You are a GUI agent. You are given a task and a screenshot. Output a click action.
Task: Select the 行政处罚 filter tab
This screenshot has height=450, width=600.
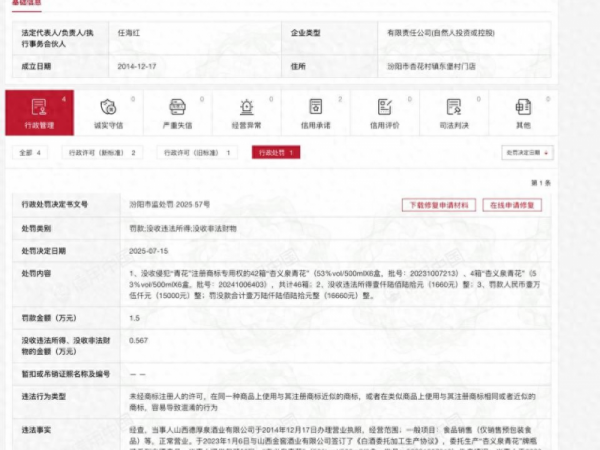[x=279, y=153]
